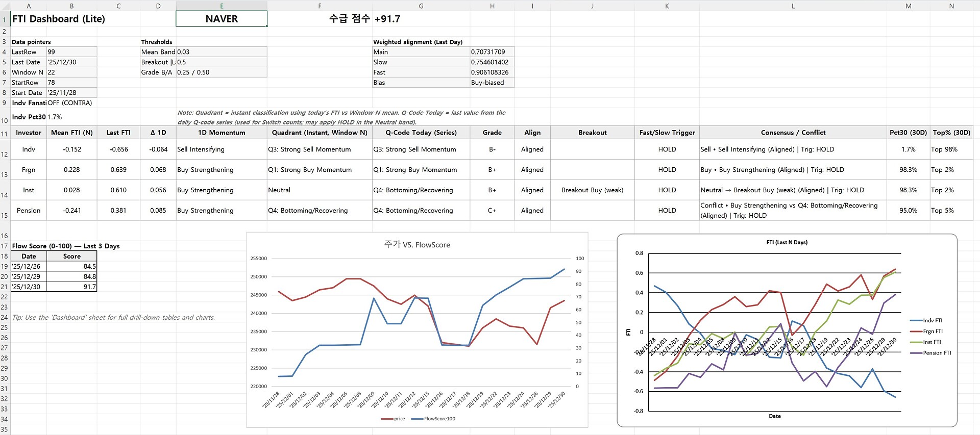The image size is (980, 435).
Task: Click column header E
Action: click(221, 6)
